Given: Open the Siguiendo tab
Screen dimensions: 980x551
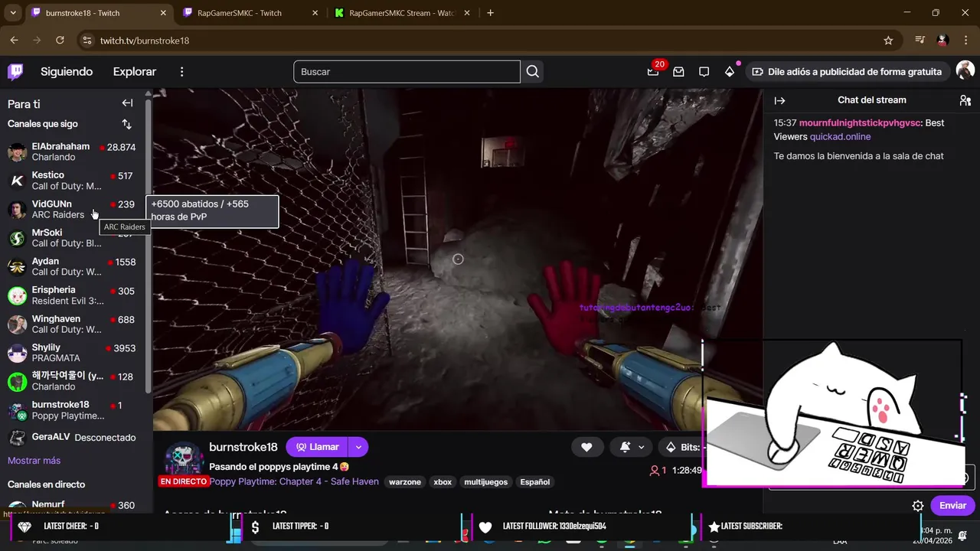Looking at the screenshot, I should point(67,72).
